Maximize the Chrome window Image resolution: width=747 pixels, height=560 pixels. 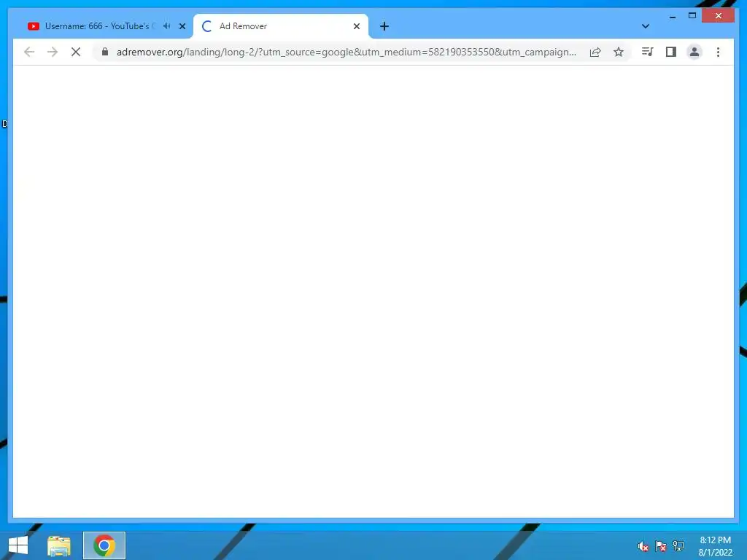pos(692,16)
